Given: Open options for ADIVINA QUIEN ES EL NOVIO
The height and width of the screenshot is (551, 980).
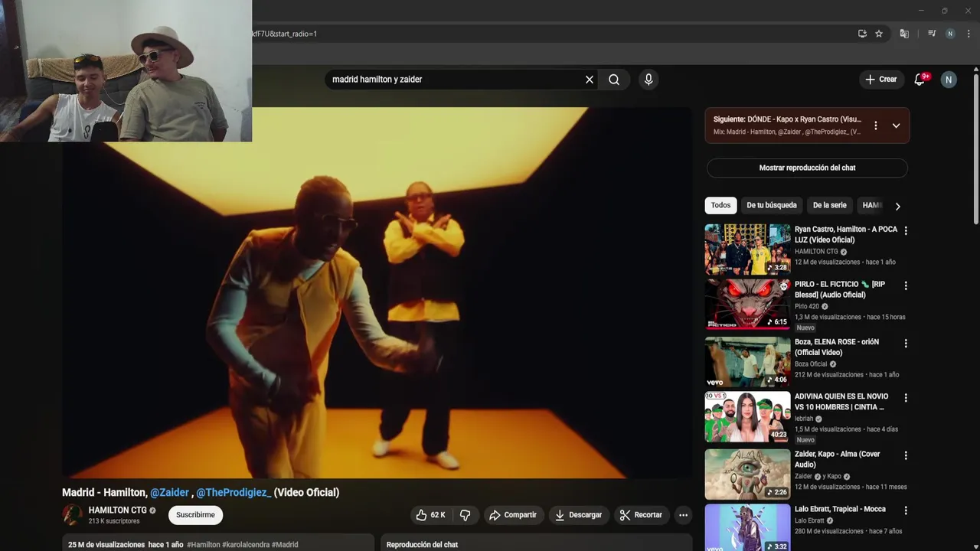Looking at the screenshot, I should 906,398.
